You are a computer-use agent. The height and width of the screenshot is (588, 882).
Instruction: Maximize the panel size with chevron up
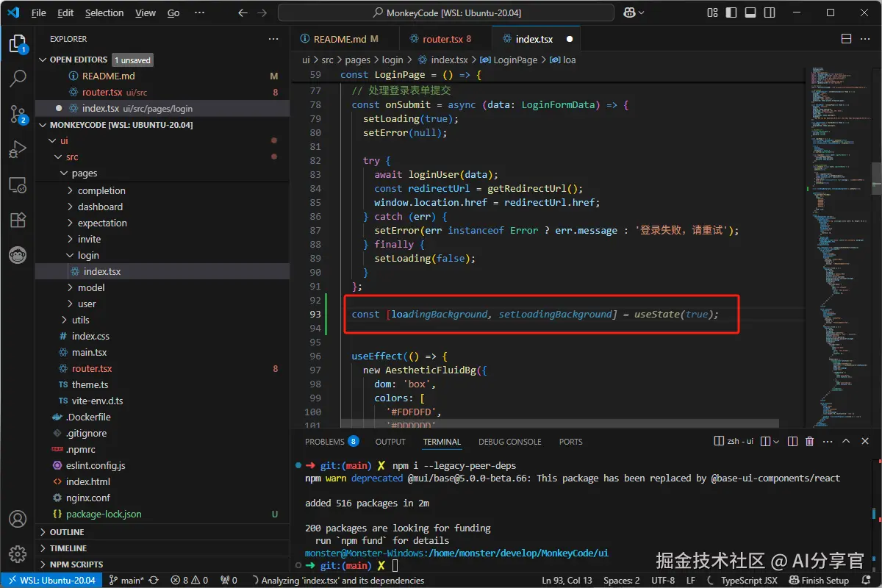(x=847, y=441)
